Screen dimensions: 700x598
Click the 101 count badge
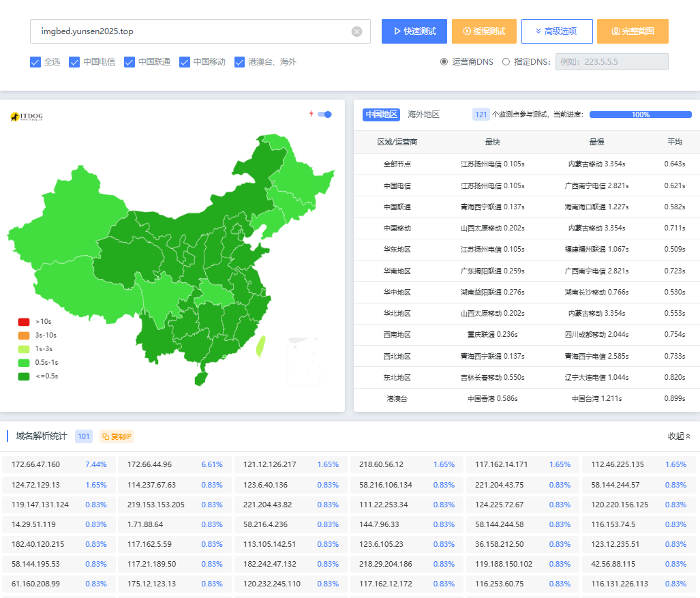pyautogui.click(x=83, y=436)
